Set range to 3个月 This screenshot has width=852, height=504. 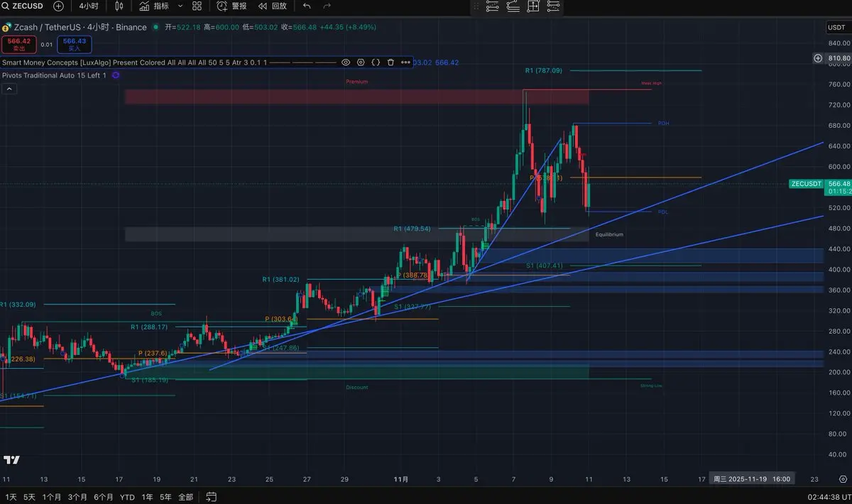point(77,497)
